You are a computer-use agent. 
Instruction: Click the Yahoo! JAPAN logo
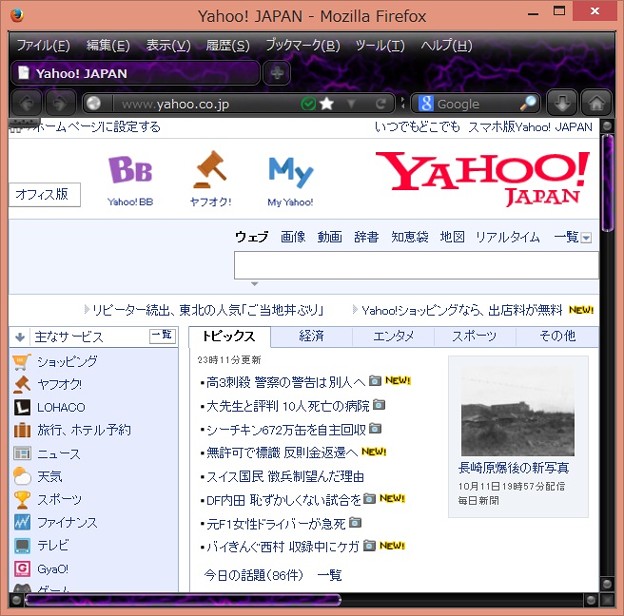pyautogui.click(x=482, y=178)
